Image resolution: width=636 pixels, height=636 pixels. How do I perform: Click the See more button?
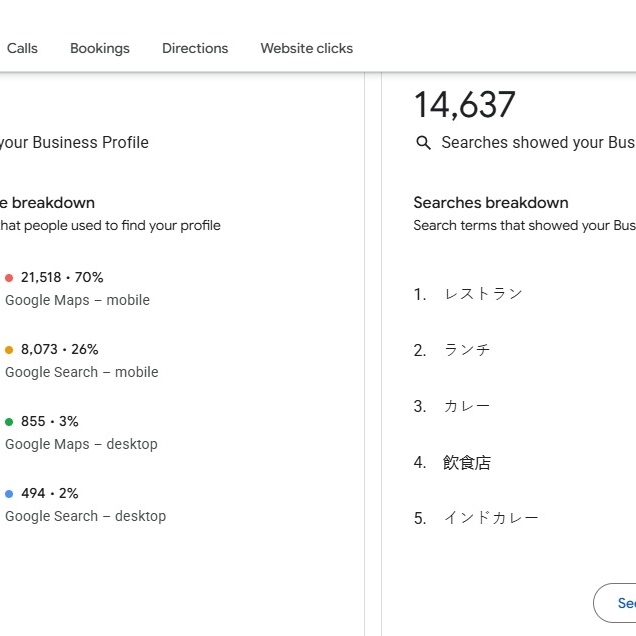(615, 603)
